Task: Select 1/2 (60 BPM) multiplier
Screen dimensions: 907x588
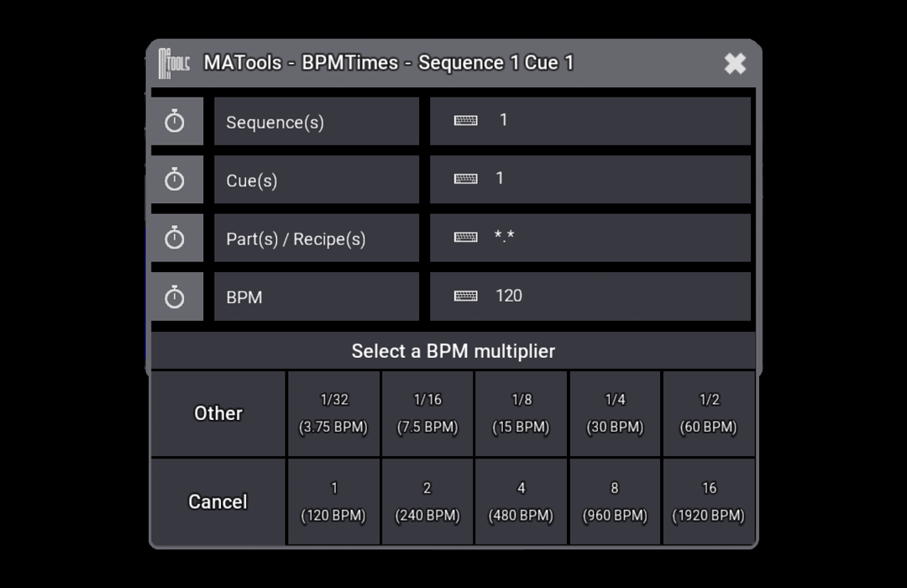Action: coord(709,413)
